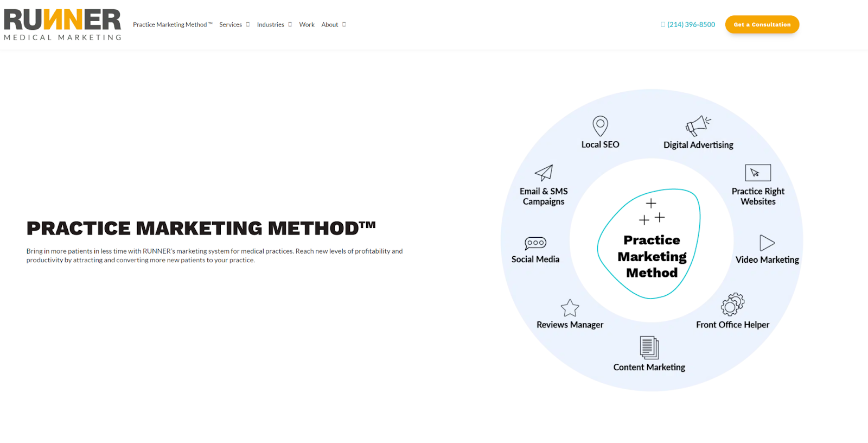Click the Reviews Manager star icon
The height and width of the screenshot is (443, 868).
click(570, 308)
